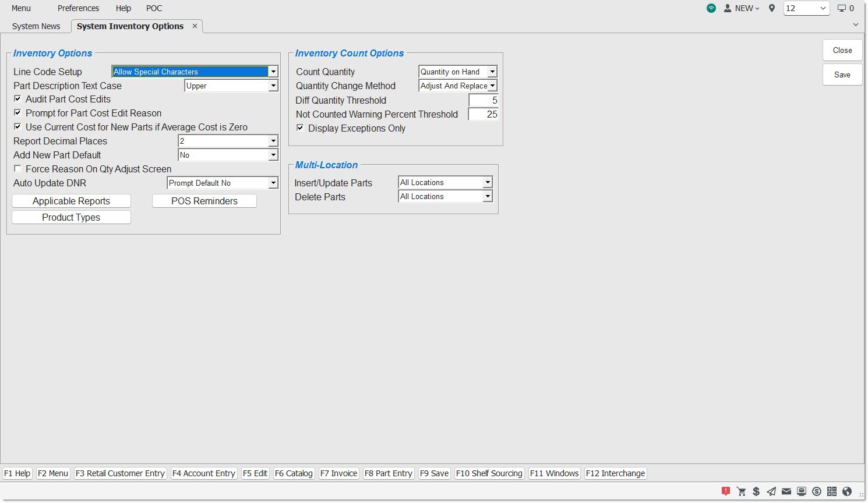Viewport: 868px width, 503px height.
Task: Expand the Delete Parts location dropdown
Action: click(487, 197)
